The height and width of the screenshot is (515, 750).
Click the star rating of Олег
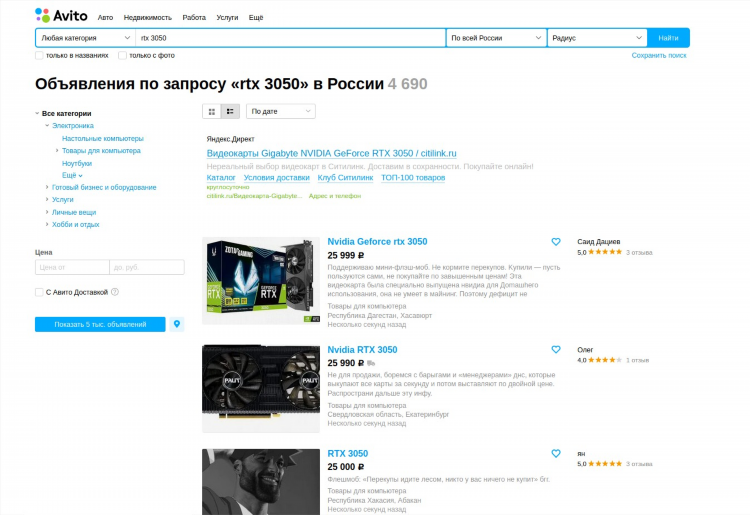point(605,360)
